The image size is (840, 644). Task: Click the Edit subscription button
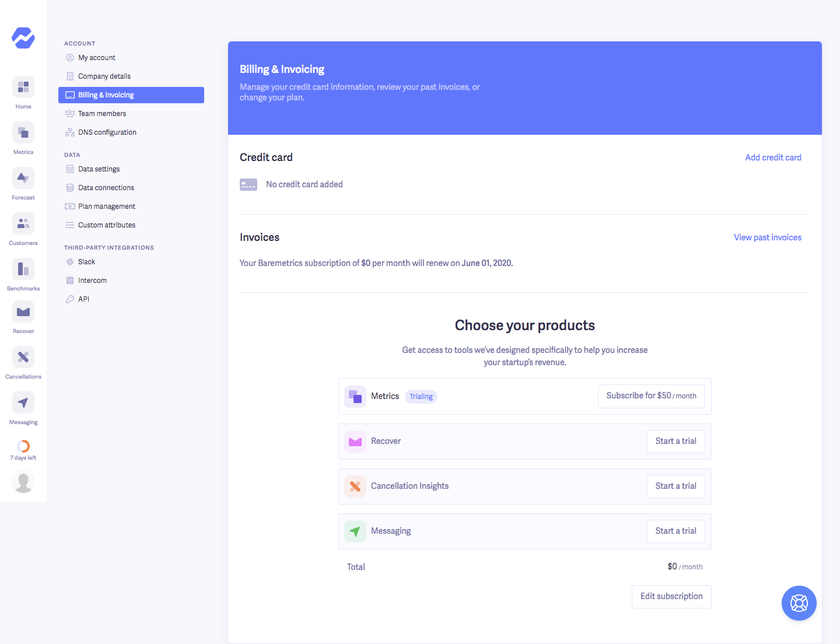671,597
